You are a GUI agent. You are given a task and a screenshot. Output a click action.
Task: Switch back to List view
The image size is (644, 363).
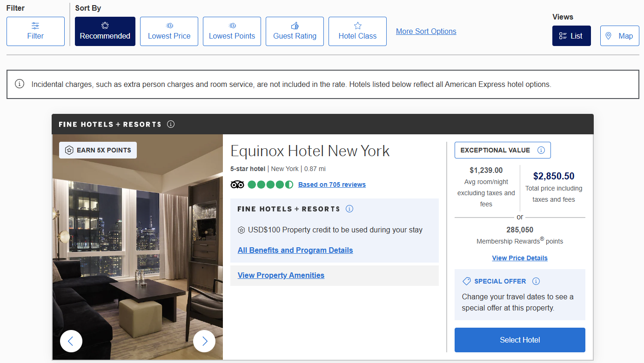(571, 35)
